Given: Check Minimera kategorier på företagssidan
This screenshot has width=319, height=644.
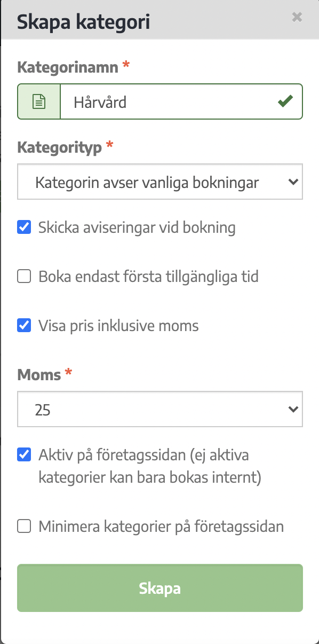Looking at the screenshot, I should (x=24, y=527).
